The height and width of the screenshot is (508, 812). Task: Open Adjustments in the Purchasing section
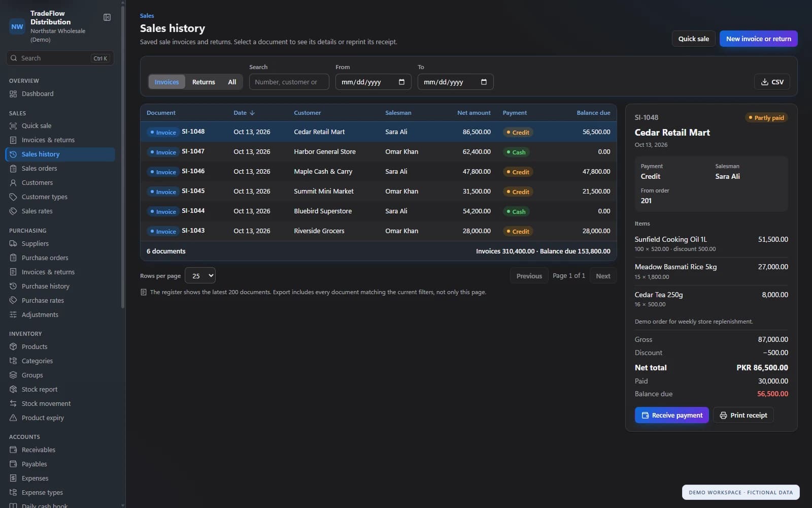(x=60, y=315)
